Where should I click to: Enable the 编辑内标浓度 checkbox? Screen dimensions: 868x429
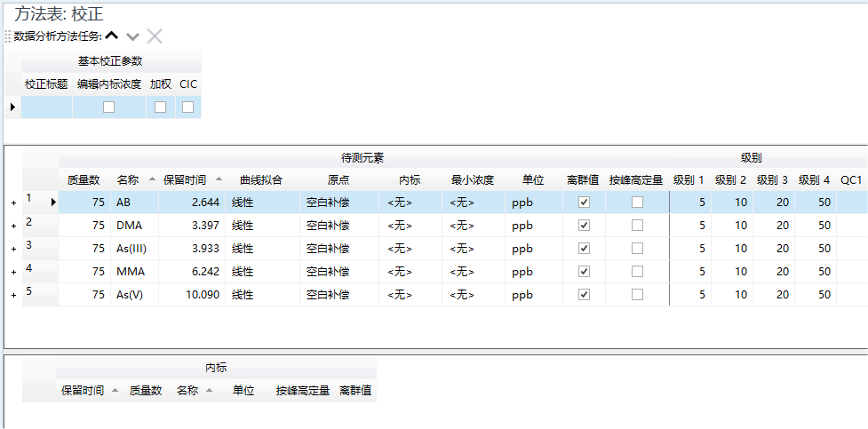click(108, 107)
